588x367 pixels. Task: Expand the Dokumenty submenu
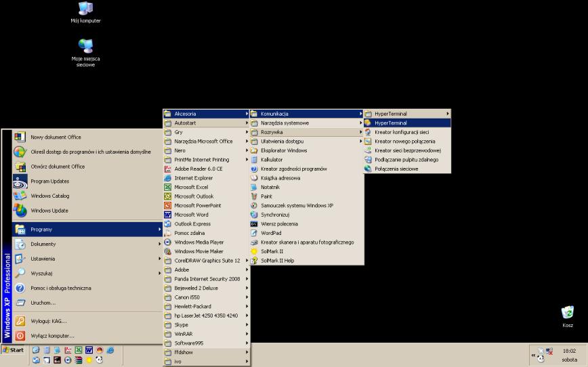tap(87, 244)
